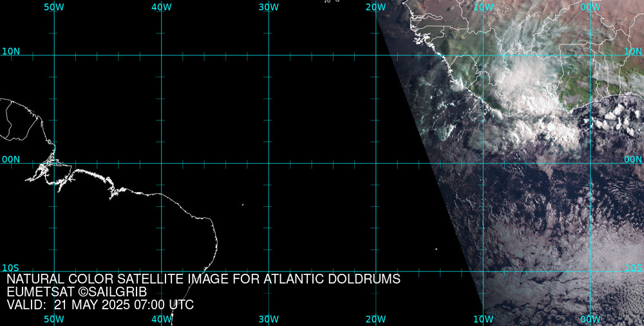This screenshot has height=326, width=644.
Task: Click the left 10S latitude label
Action: [11, 268]
